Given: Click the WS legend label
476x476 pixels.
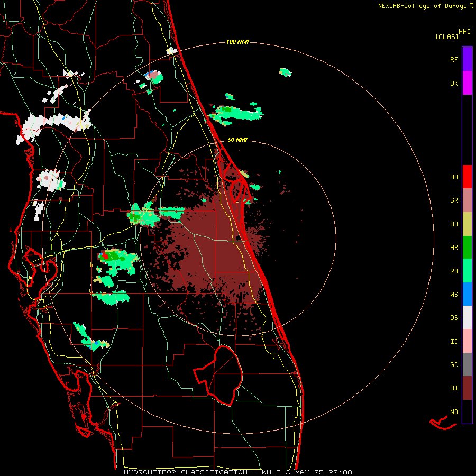Looking at the screenshot, I should click(x=454, y=295).
